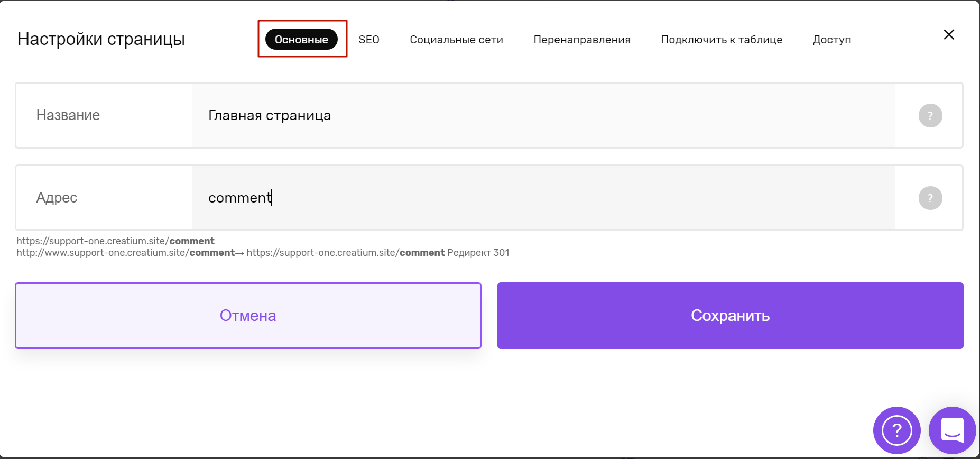Open the Перенаправления tab
Screen dimensions: 980x459
tap(582, 40)
